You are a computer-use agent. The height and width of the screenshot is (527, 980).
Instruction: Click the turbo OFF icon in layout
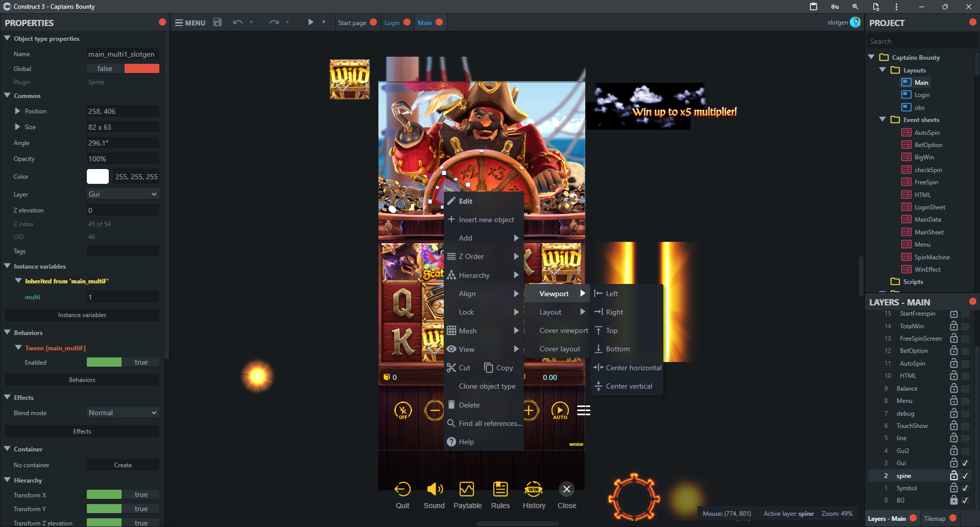tap(403, 411)
